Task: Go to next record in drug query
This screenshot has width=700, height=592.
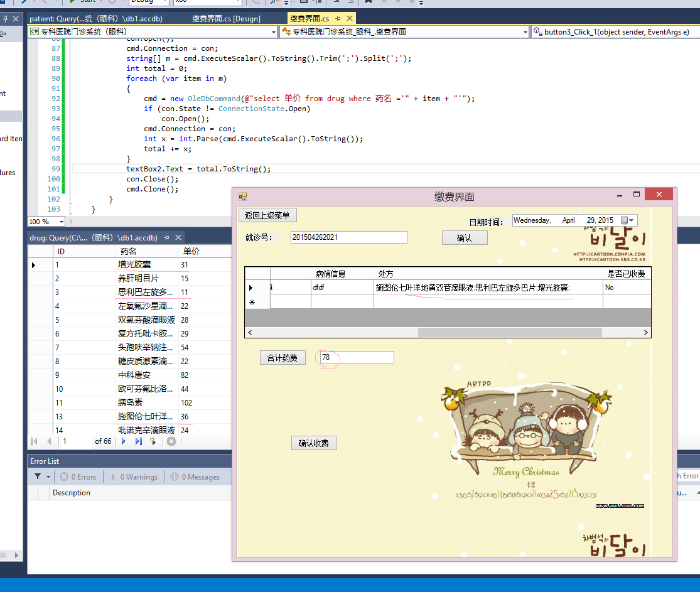Action: [x=124, y=441]
